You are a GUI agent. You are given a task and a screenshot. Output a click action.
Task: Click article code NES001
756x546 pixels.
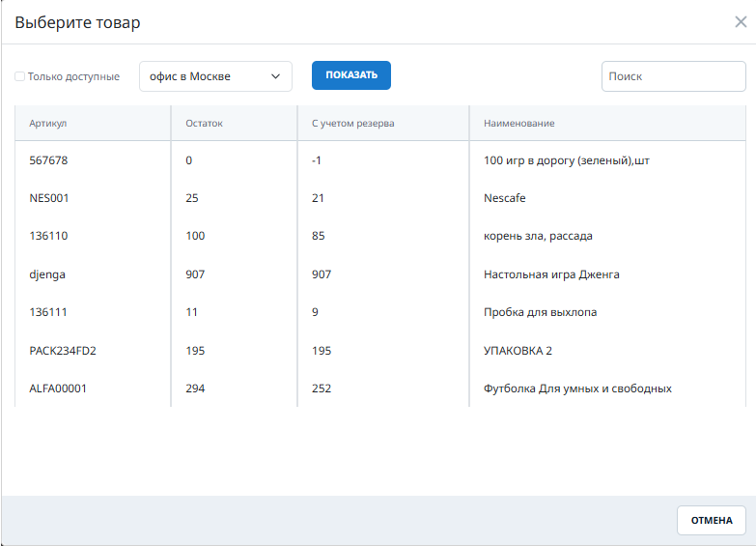[49, 198]
